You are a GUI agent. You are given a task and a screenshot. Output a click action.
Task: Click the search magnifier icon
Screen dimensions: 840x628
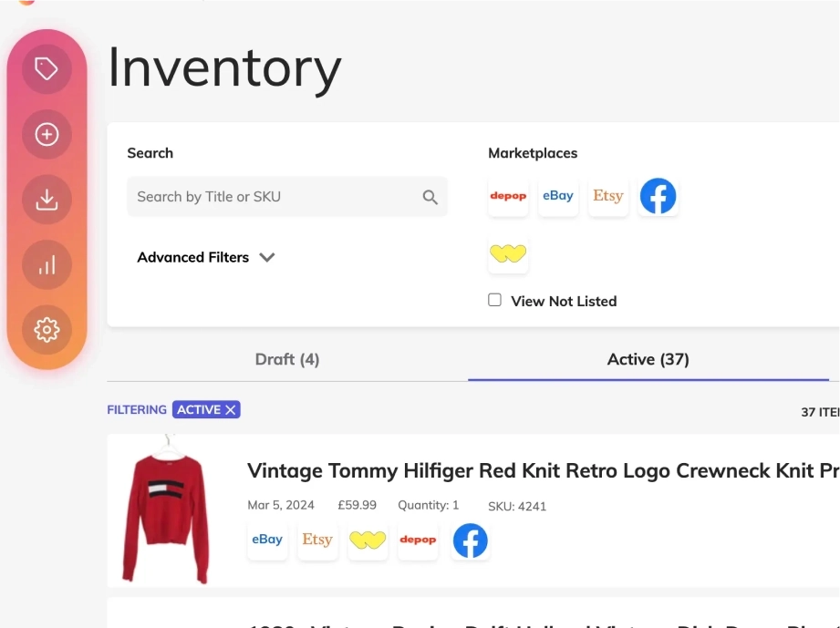click(430, 197)
